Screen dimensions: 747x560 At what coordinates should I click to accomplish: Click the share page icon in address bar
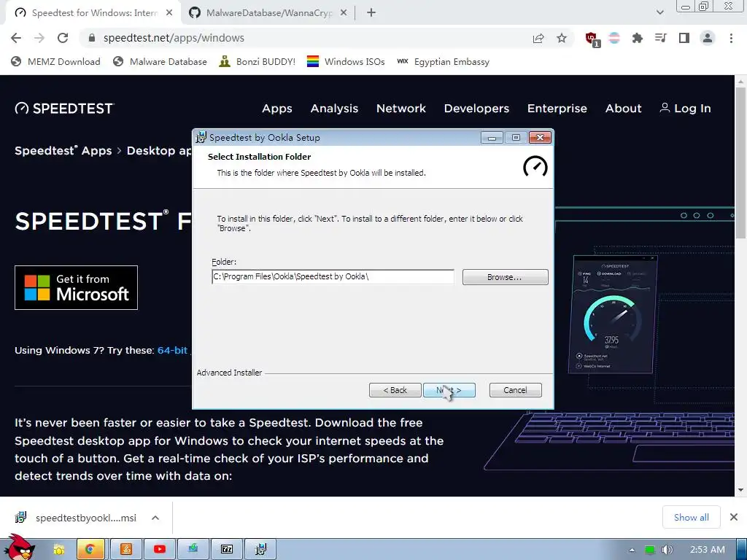[x=538, y=38]
